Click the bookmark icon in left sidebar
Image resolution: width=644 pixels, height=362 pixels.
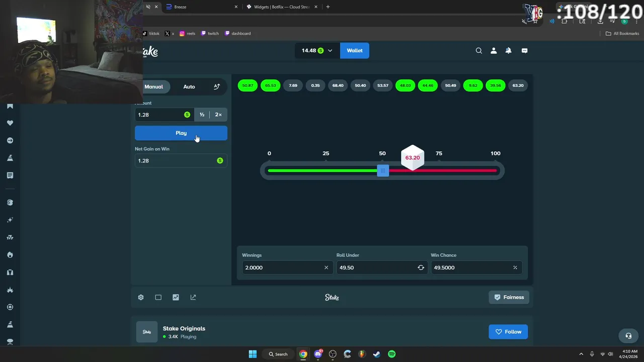pyautogui.click(x=10, y=106)
